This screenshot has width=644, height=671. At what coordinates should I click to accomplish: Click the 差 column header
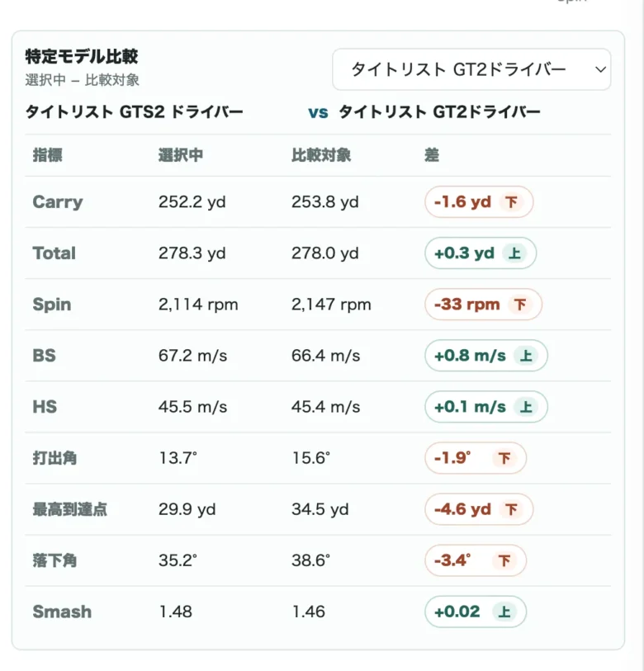point(432,155)
